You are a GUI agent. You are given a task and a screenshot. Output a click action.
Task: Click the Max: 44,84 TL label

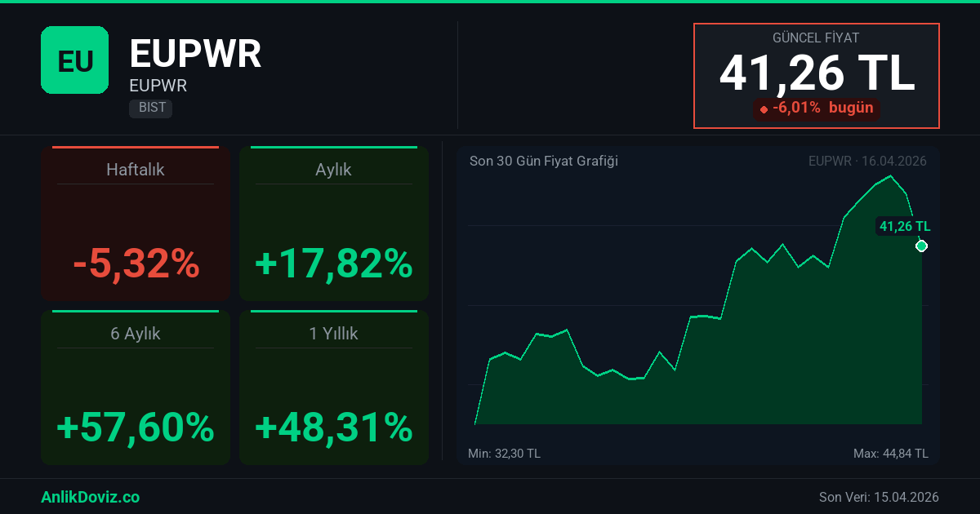[890, 454]
